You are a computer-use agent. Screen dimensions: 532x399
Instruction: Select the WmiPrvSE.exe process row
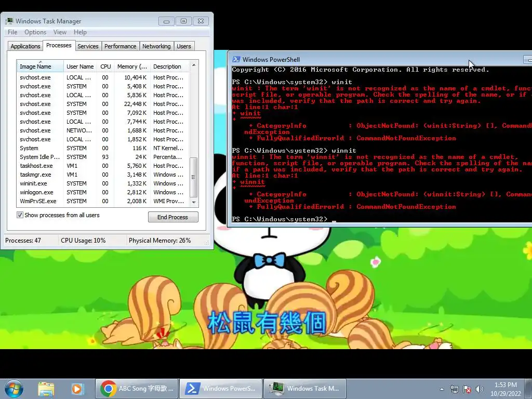point(103,201)
